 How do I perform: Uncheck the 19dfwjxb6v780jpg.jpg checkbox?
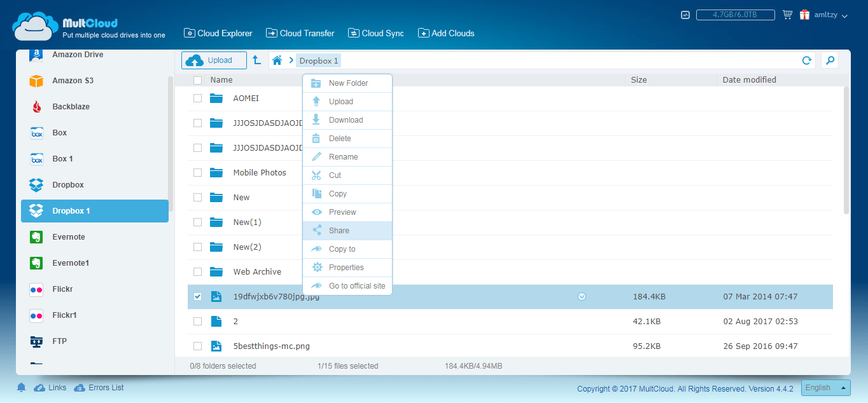click(x=198, y=297)
